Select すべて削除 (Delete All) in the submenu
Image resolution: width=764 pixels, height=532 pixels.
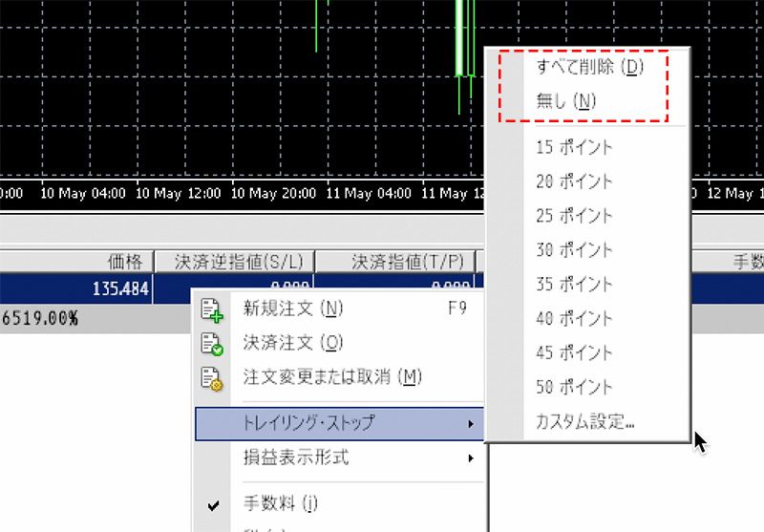pos(590,68)
